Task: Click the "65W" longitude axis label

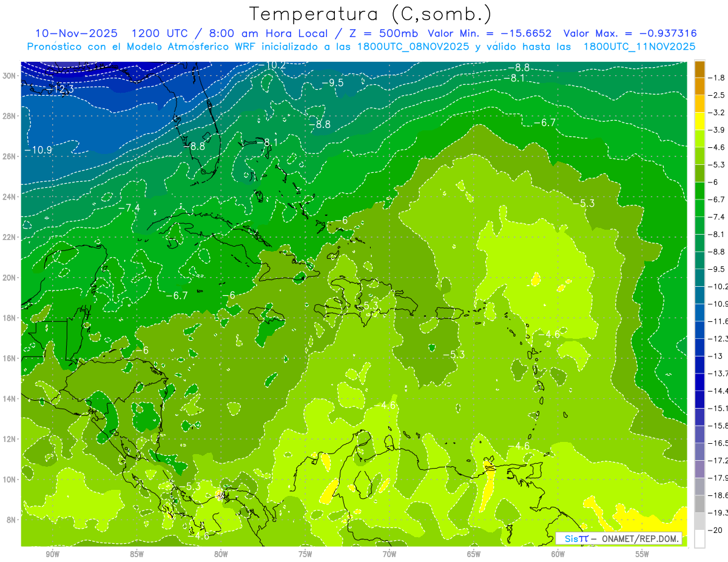Action: 474,555
